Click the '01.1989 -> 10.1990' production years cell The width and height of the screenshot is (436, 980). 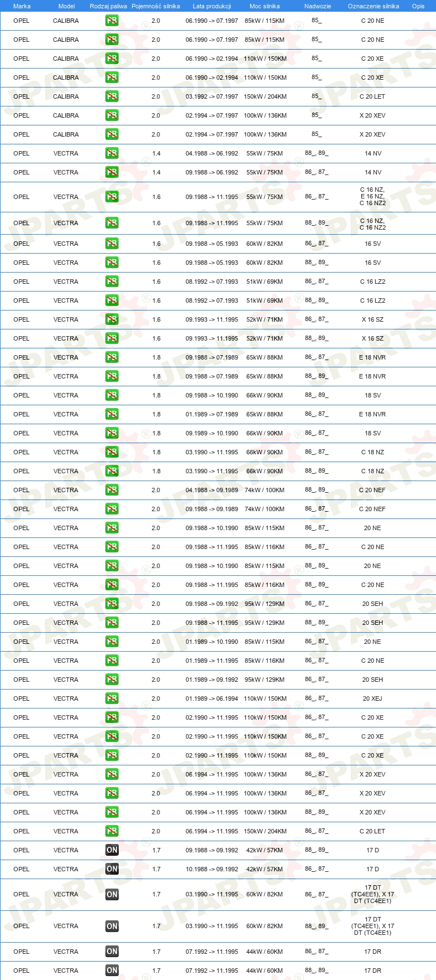(212, 642)
